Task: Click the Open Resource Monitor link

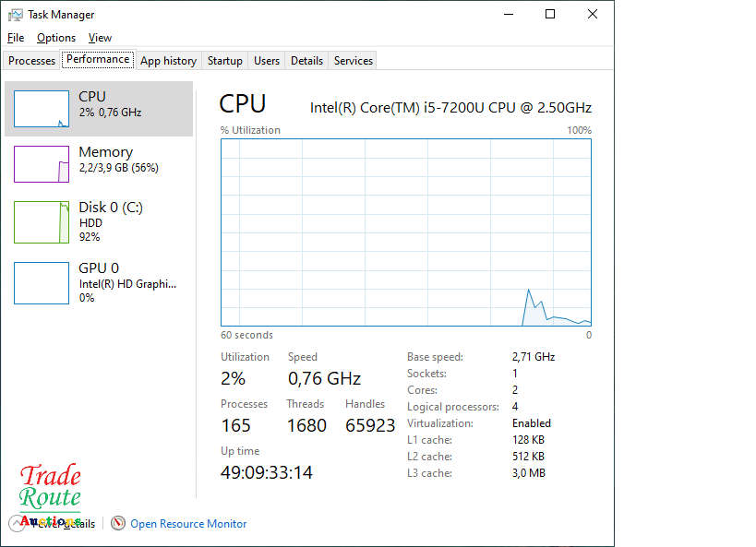Action: pos(188,524)
